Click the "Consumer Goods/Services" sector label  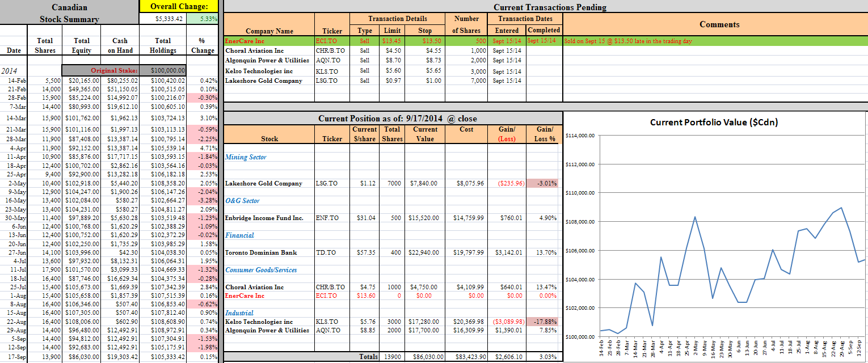(x=261, y=270)
